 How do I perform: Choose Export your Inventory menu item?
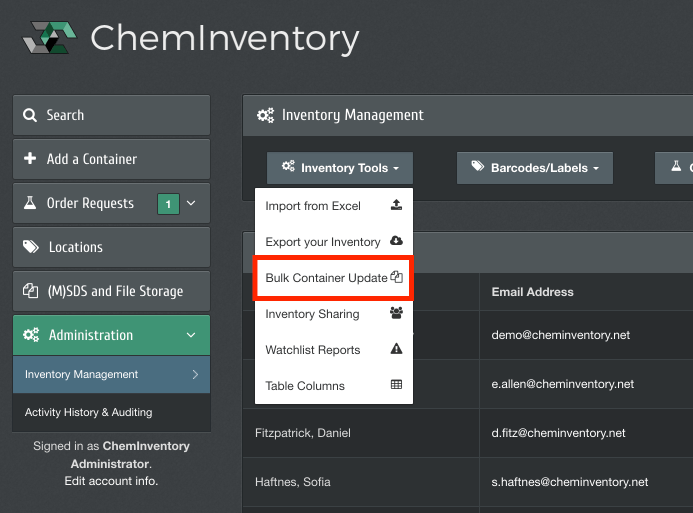point(334,242)
